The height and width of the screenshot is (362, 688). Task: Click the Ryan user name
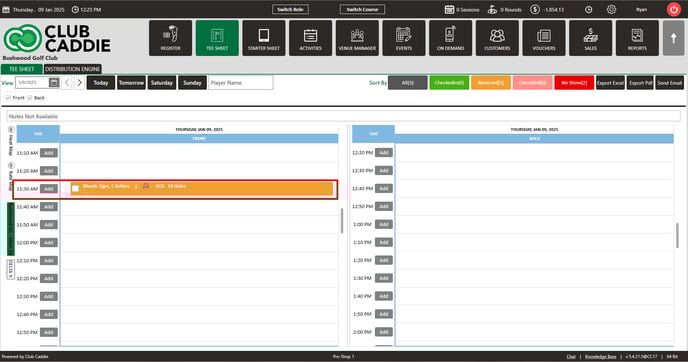[x=641, y=9]
